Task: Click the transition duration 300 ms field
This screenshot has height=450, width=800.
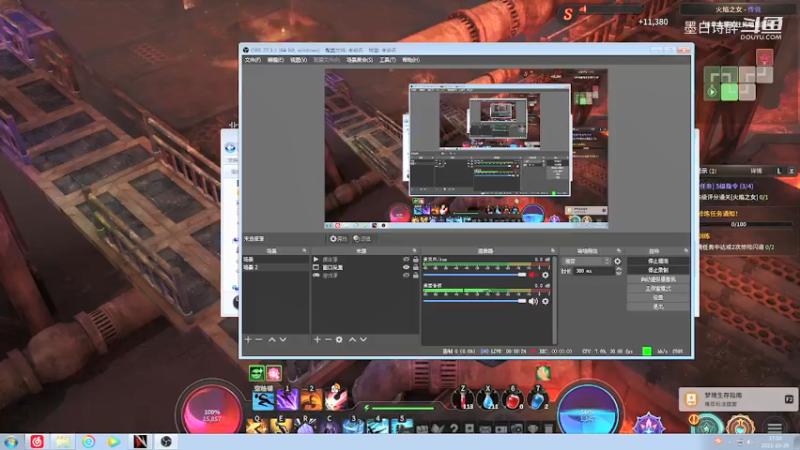Action: coord(594,271)
